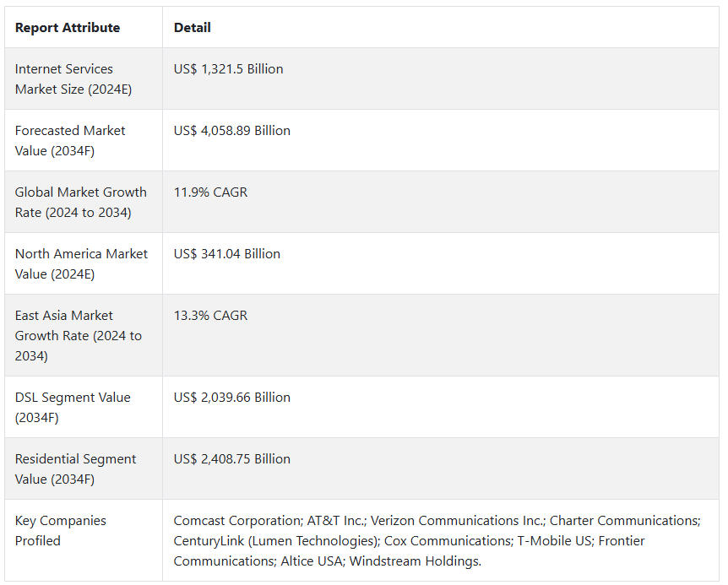
Task: Click the US$ 341.04 Billion value
Action: click(x=227, y=254)
